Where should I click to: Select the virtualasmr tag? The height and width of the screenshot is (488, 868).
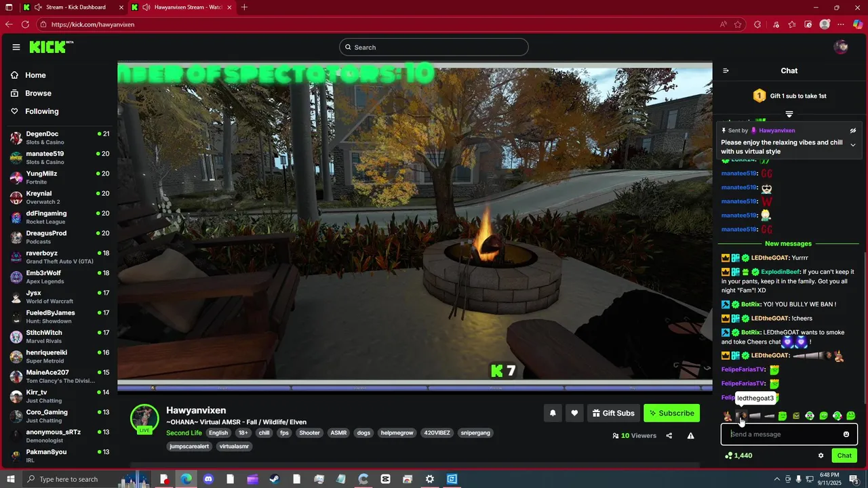click(234, 447)
